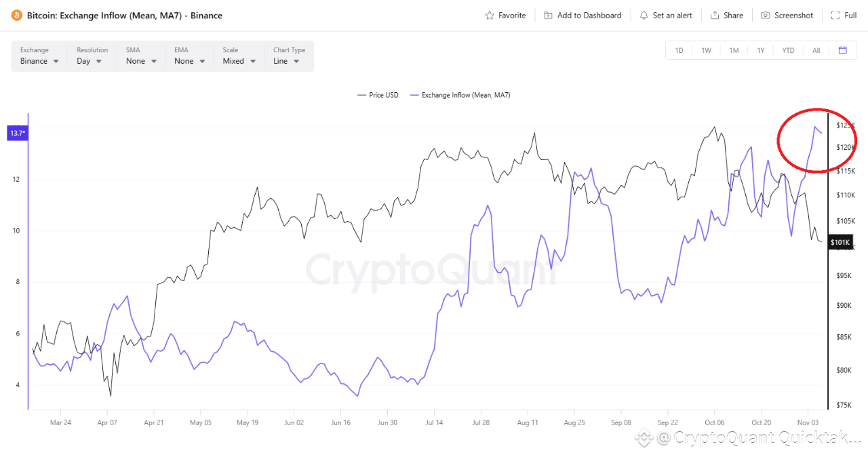Click the Full screen expand icon

834,16
